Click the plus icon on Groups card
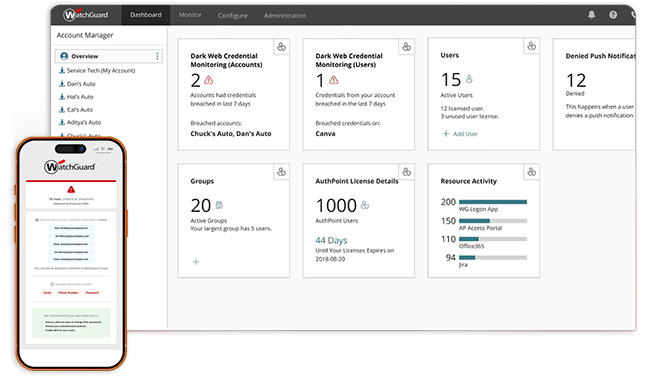 point(196,261)
